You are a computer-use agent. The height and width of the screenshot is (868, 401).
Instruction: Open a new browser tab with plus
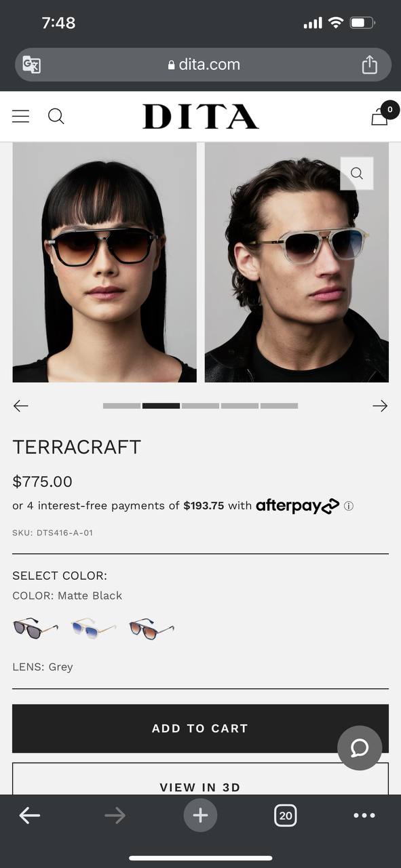[x=200, y=815]
